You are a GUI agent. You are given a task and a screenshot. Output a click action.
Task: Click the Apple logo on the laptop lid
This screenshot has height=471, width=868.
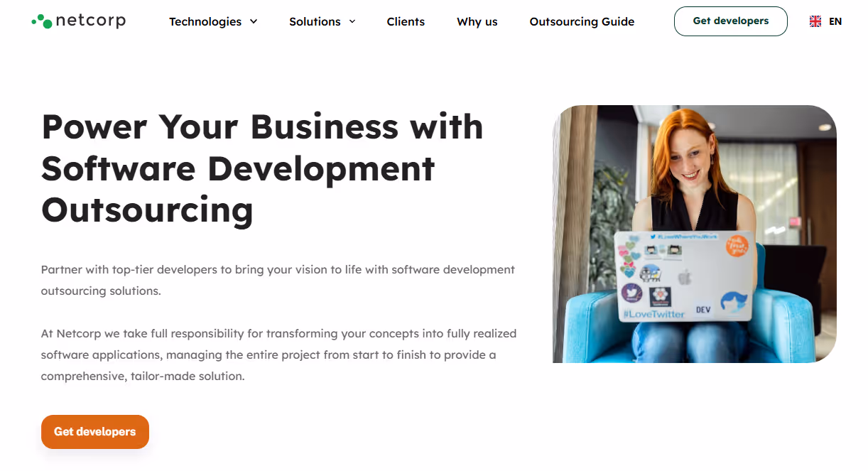pos(685,277)
